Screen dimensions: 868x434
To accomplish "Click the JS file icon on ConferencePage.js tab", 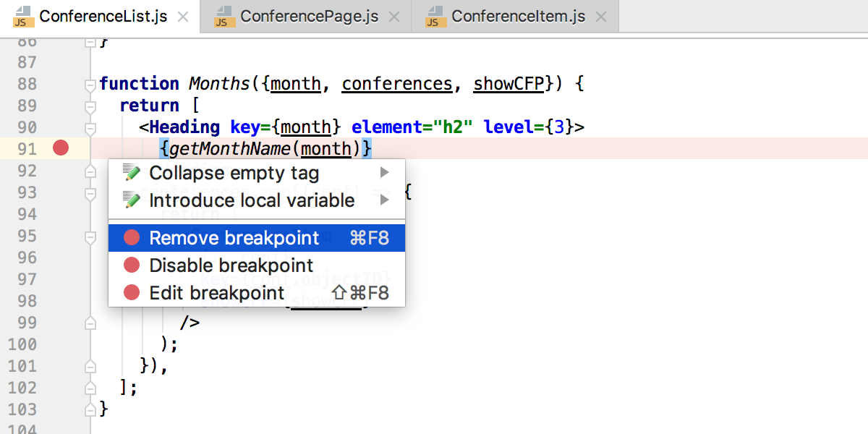I will pos(224,17).
